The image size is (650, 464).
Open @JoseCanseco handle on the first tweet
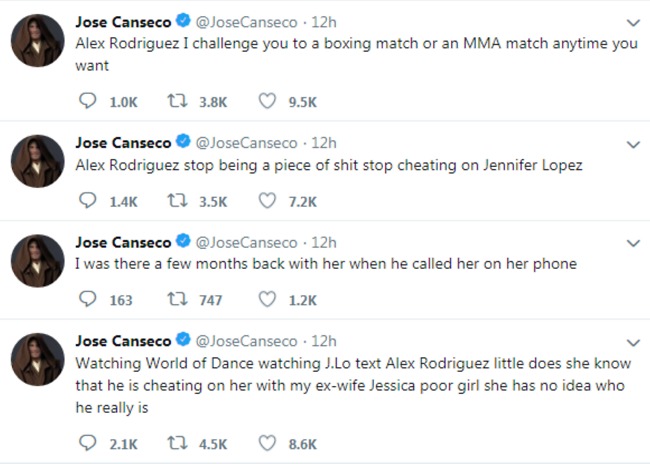click(x=246, y=22)
